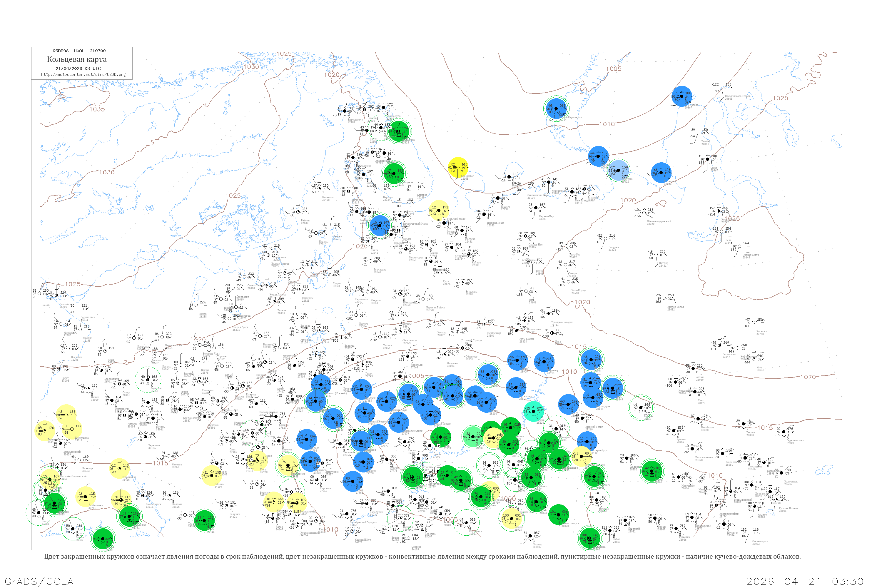882x588 pixels.
Task: Click the station name "Сенгейский Шар"
Action: coord(537,195)
